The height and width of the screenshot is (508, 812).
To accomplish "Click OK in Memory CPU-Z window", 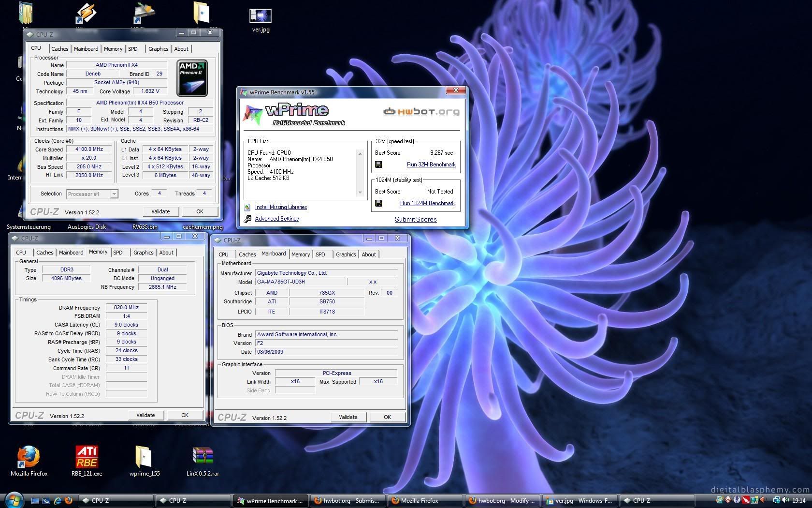I will (x=185, y=415).
